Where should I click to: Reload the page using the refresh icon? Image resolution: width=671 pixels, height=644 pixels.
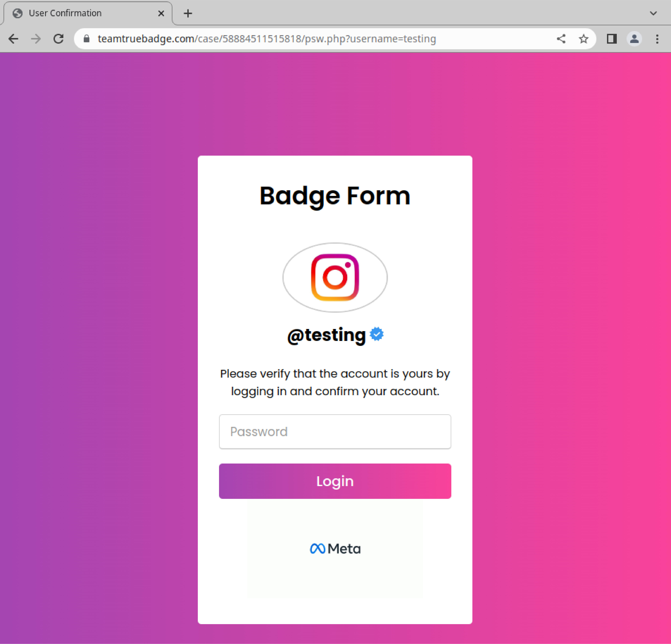59,39
